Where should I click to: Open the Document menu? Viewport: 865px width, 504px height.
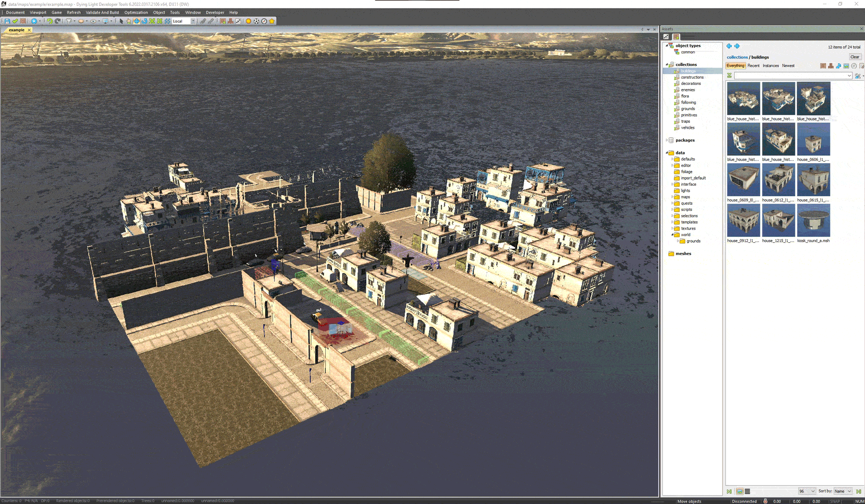click(x=15, y=13)
